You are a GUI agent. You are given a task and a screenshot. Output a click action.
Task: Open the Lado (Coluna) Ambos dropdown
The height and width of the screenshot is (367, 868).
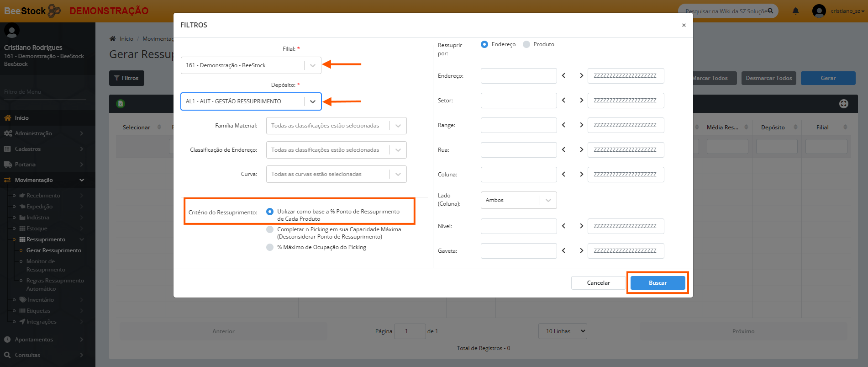(548, 200)
